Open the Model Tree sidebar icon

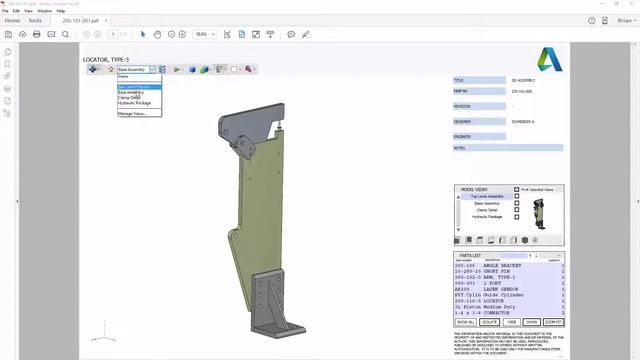[7, 113]
